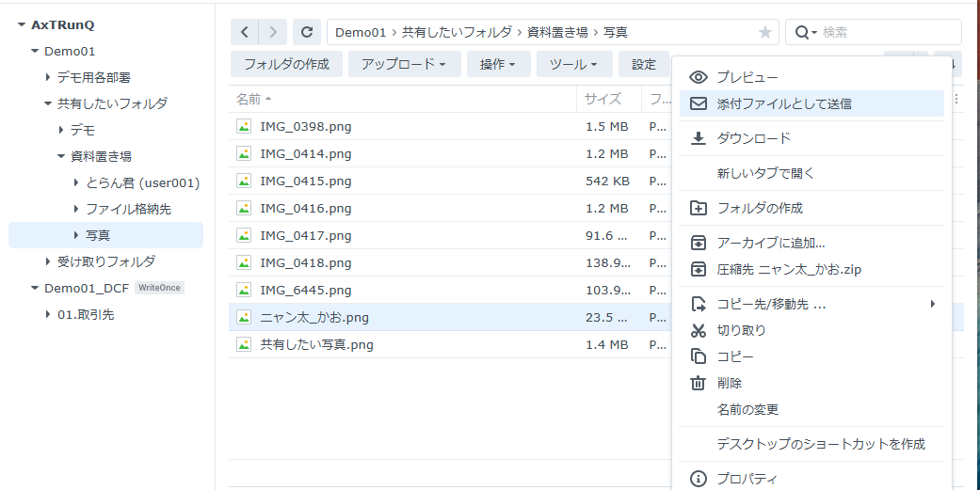Screen dimensions: 980x490
Task: Choose デスクトップのショートカットを作成 menu entry
Action: point(811,444)
